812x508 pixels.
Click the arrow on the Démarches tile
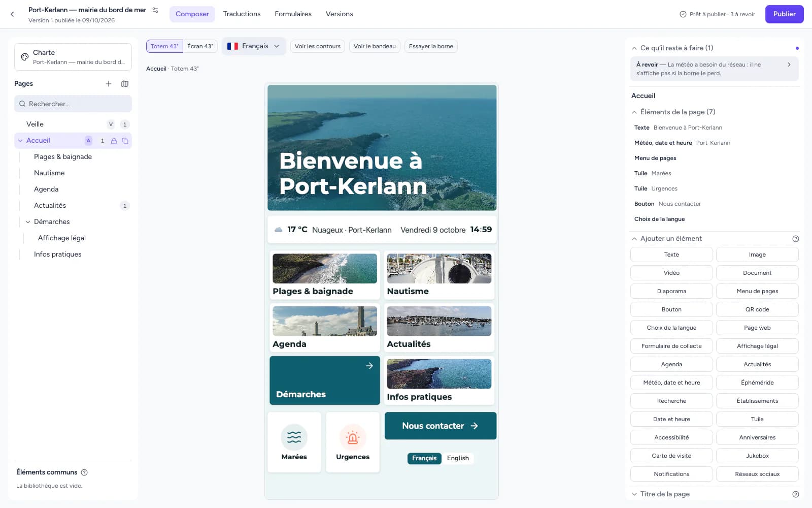click(x=369, y=366)
